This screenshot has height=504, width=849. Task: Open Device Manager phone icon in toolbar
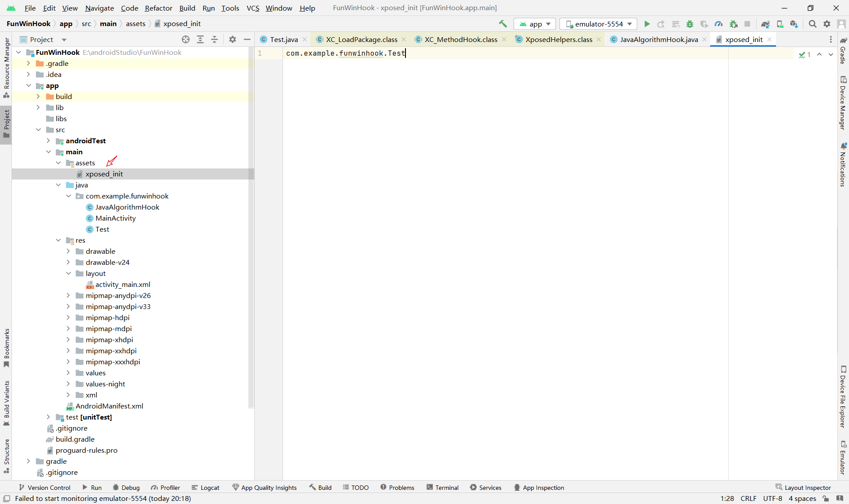tap(780, 24)
